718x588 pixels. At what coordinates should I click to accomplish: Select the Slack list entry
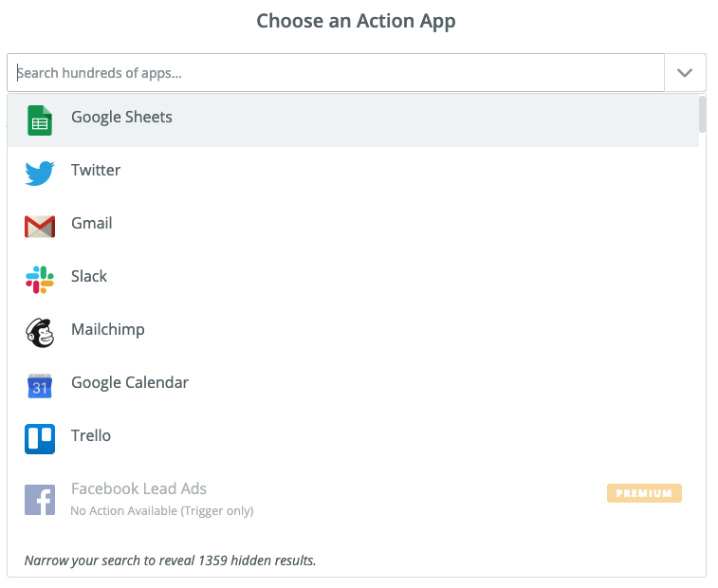89,277
